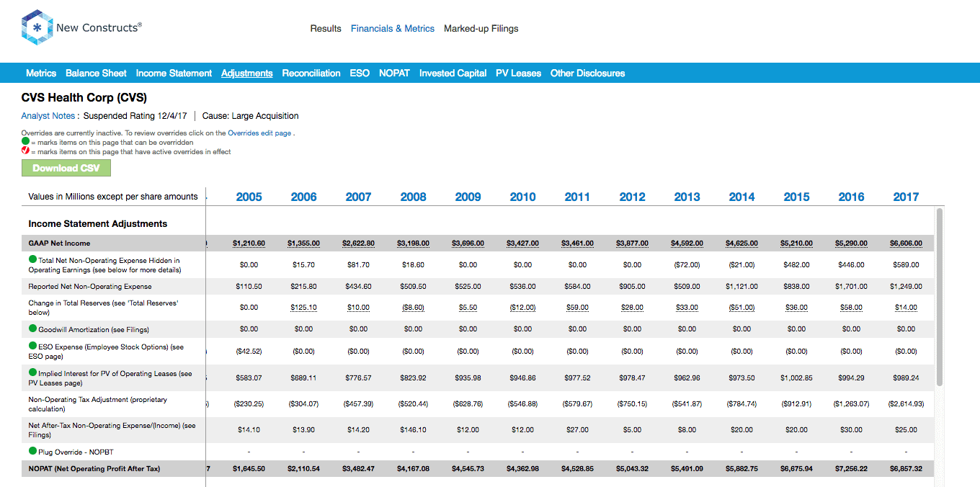Open the Results tab
980x487 pixels.
[x=326, y=29]
